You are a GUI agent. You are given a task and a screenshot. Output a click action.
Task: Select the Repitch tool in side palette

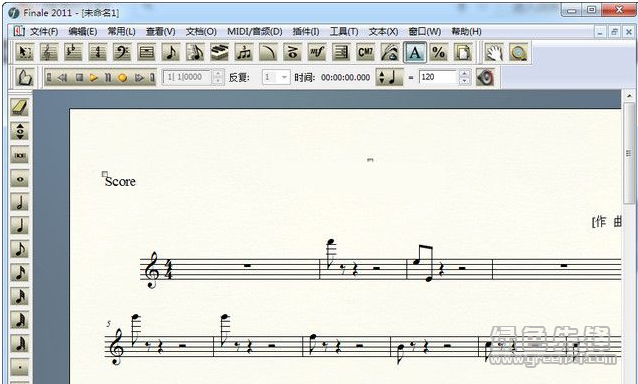tap(20, 131)
